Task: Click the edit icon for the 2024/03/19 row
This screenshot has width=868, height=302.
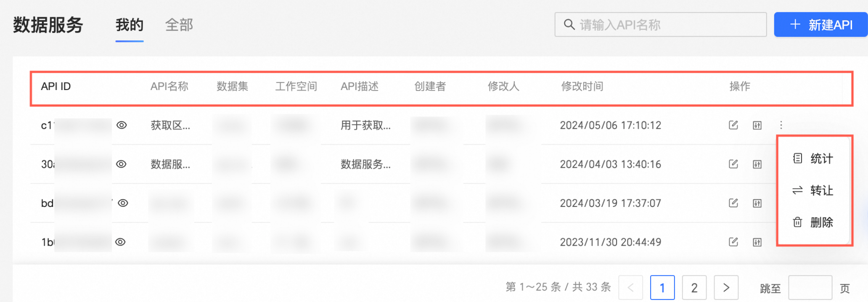Action: (733, 203)
